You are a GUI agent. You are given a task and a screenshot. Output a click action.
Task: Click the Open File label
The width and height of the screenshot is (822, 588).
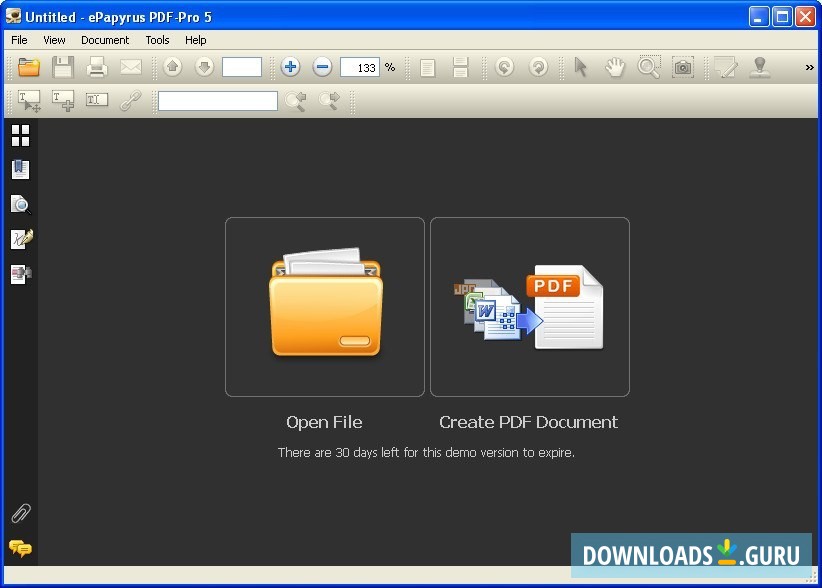point(324,422)
